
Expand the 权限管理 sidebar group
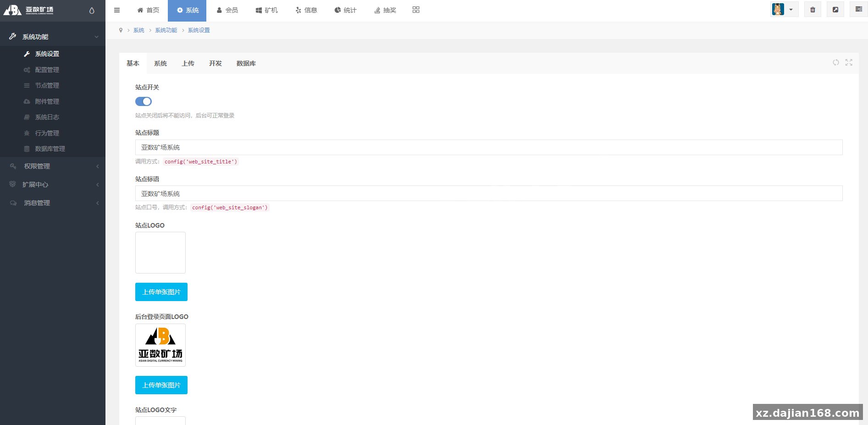point(53,166)
